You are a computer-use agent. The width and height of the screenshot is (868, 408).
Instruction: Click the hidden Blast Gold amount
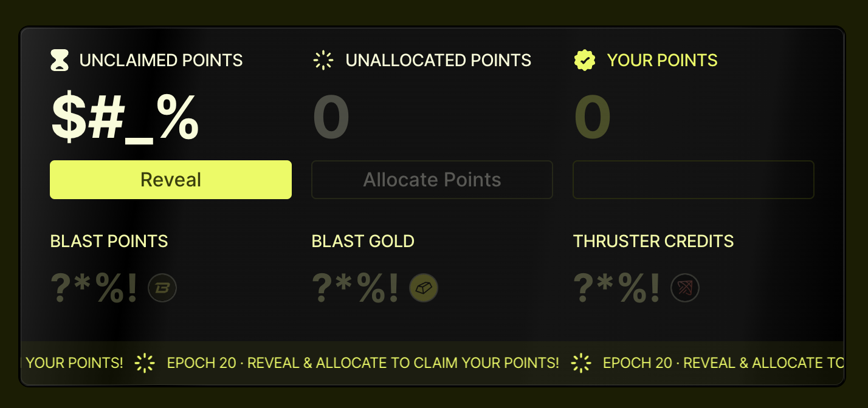[356, 288]
